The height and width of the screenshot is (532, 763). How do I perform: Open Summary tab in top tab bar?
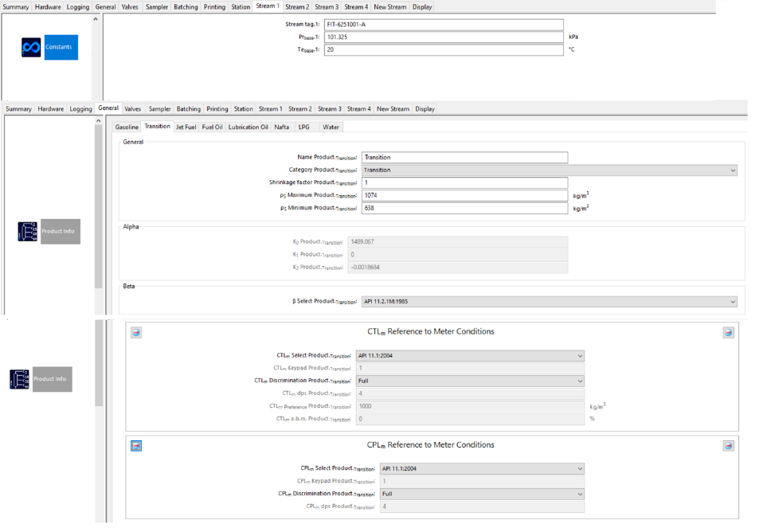[16, 7]
